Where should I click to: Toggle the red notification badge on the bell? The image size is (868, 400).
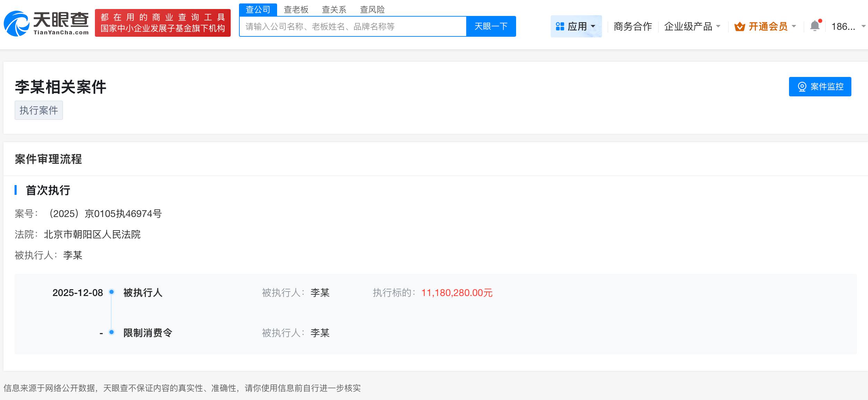820,20
